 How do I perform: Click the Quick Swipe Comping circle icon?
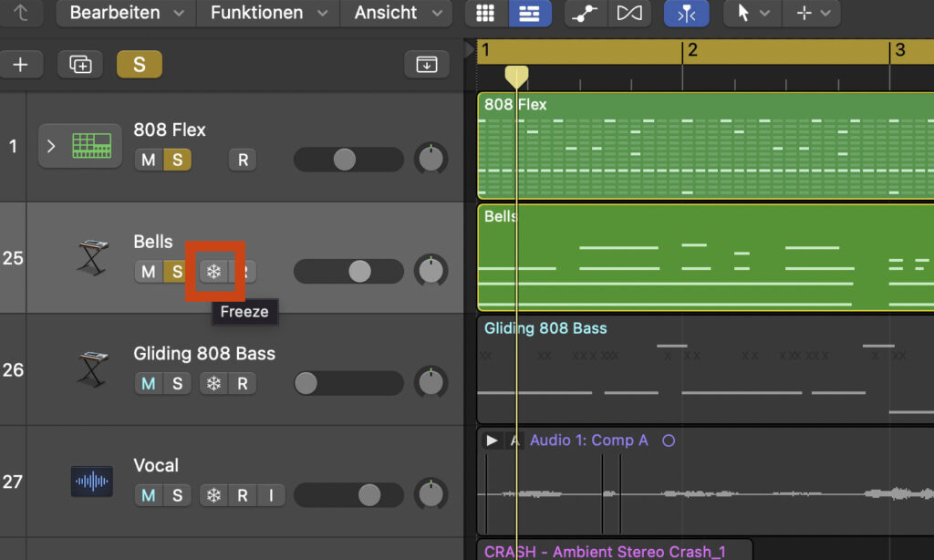[669, 441]
